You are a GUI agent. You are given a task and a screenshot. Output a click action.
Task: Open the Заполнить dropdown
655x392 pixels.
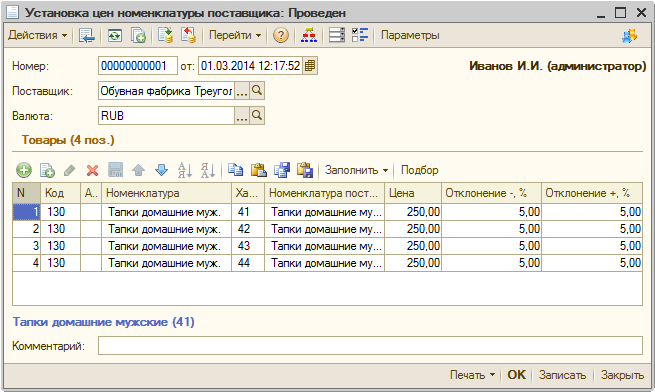coord(356,170)
